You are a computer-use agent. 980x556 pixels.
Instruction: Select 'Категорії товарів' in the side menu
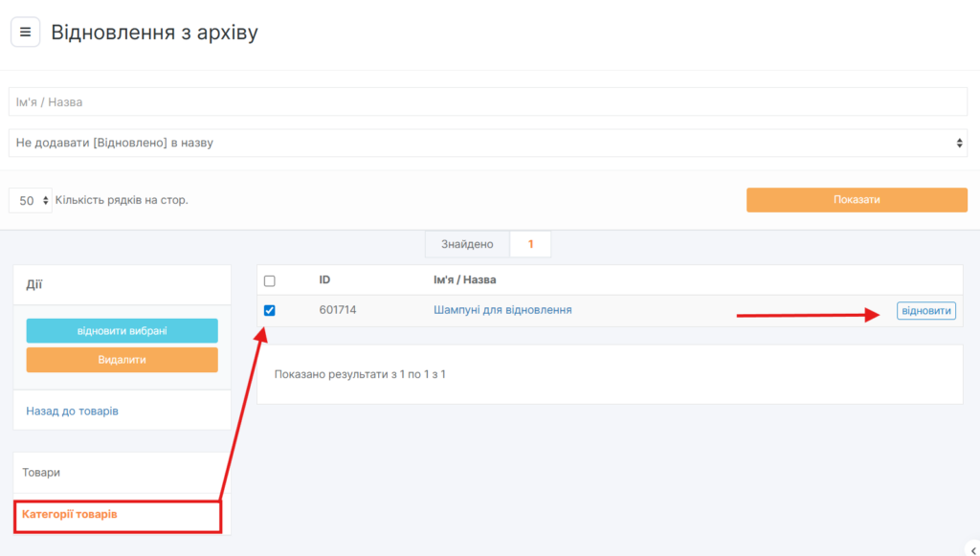pyautogui.click(x=70, y=515)
